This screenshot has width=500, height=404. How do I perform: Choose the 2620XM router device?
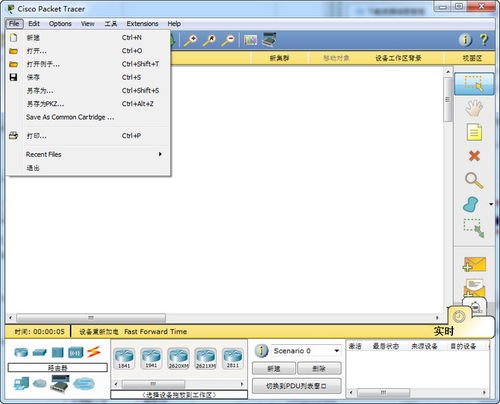click(x=178, y=358)
